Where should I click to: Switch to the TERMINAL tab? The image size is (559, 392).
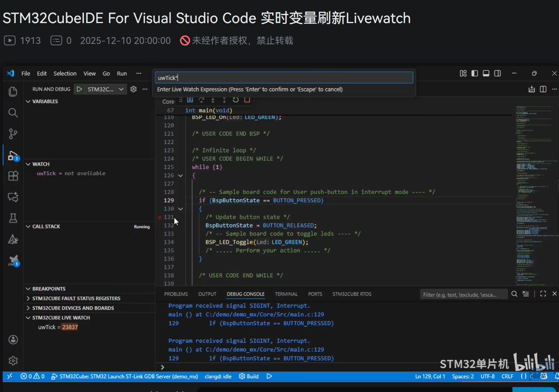pos(286,294)
